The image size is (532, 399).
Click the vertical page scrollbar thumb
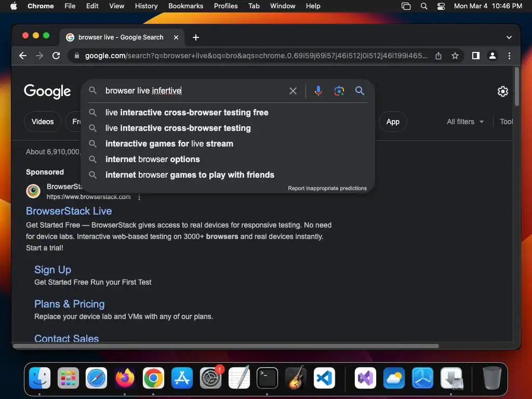coord(517,87)
